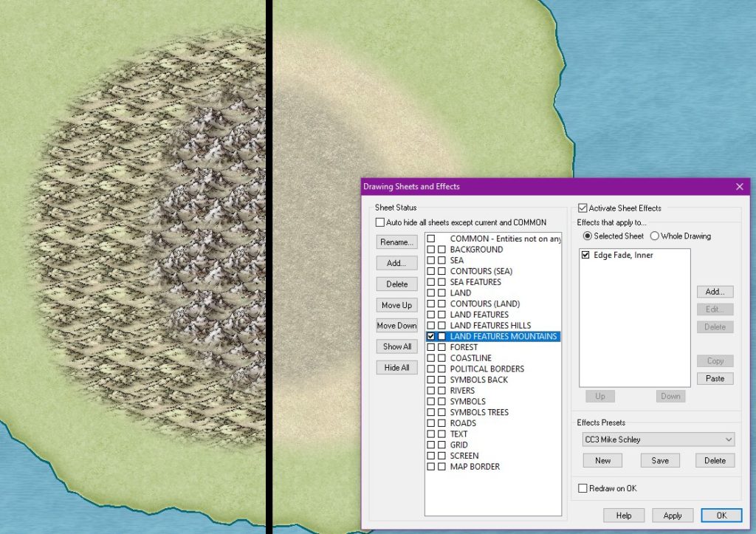This screenshot has height=534, width=756.
Task: Show all sheets
Action: click(396, 346)
